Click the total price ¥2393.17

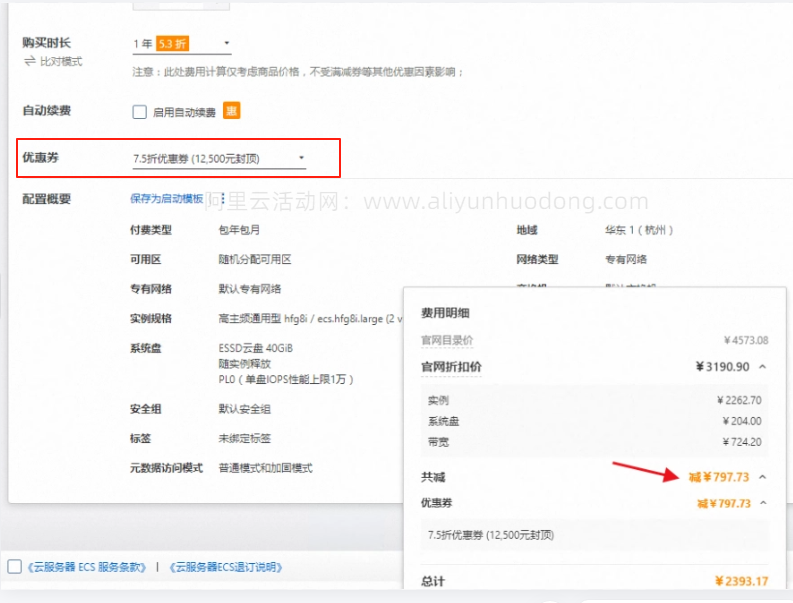tap(741, 581)
